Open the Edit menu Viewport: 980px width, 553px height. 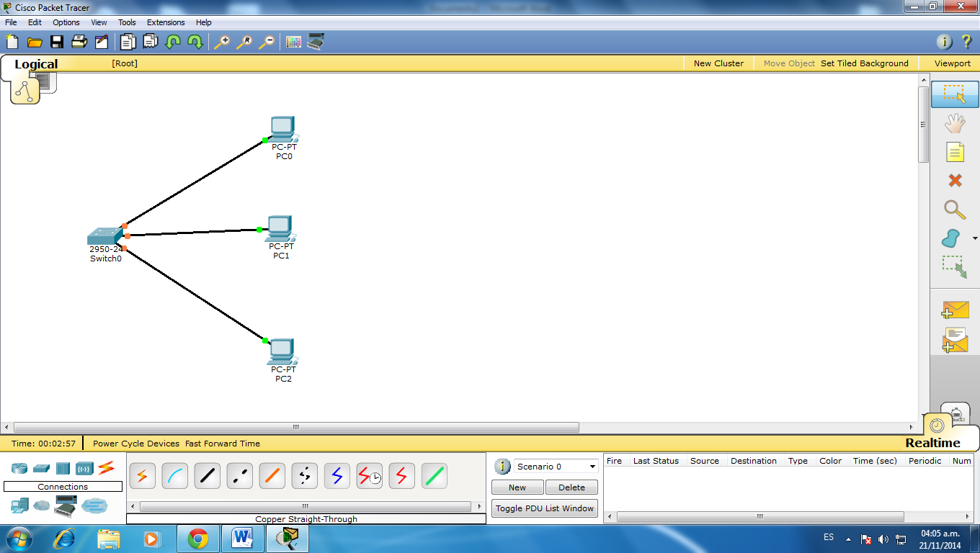point(35,22)
